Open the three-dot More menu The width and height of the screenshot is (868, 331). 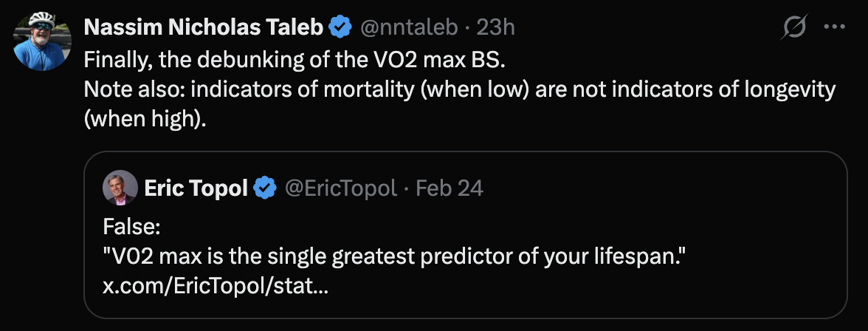[834, 27]
